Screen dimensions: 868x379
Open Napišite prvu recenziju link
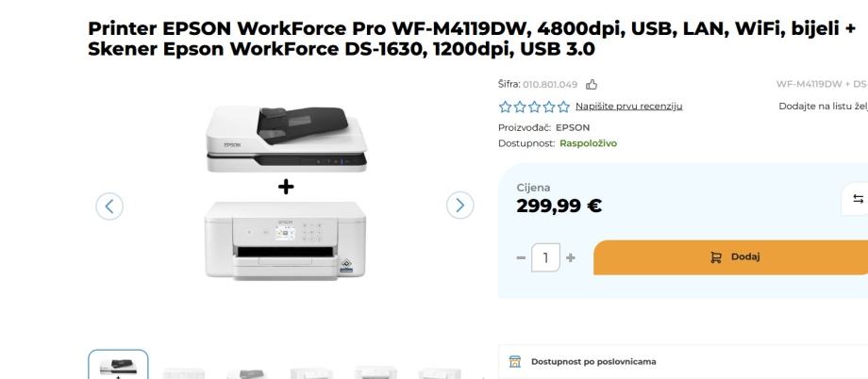coord(629,107)
